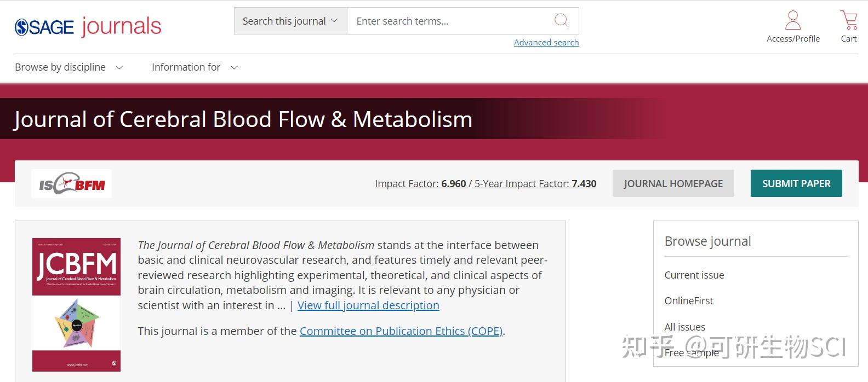The height and width of the screenshot is (382, 868).
Task: Open the shopping Cart icon
Action: click(x=848, y=21)
